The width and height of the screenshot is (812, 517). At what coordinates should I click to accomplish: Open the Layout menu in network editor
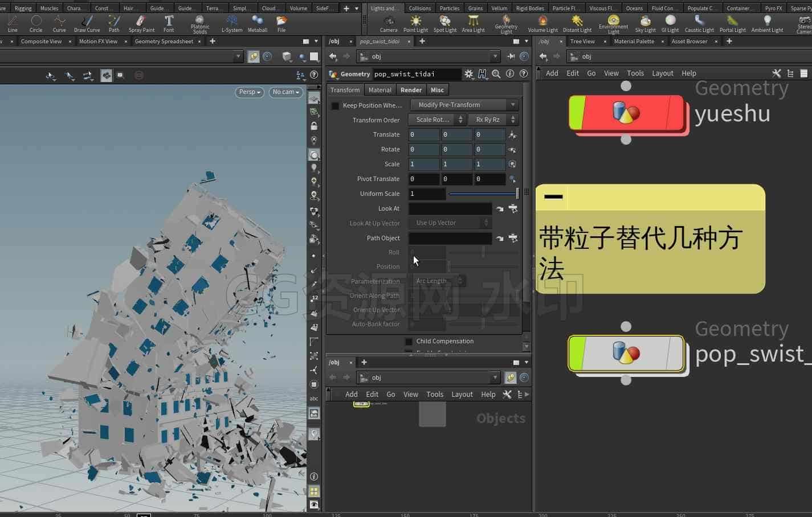click(x=662, y=73)
